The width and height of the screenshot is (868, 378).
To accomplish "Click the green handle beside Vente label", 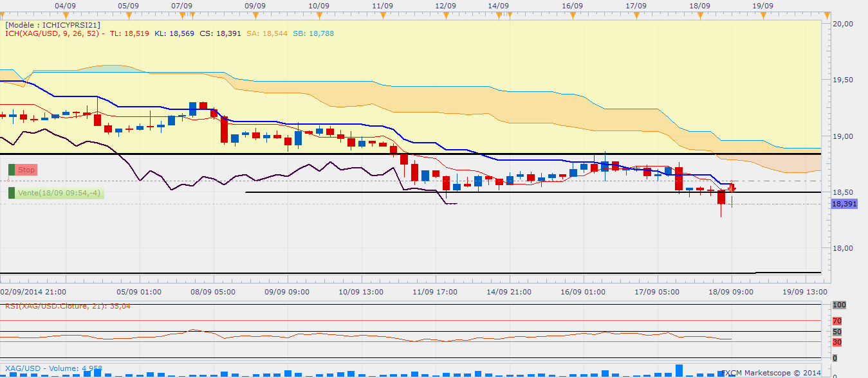I will [12, 193].
